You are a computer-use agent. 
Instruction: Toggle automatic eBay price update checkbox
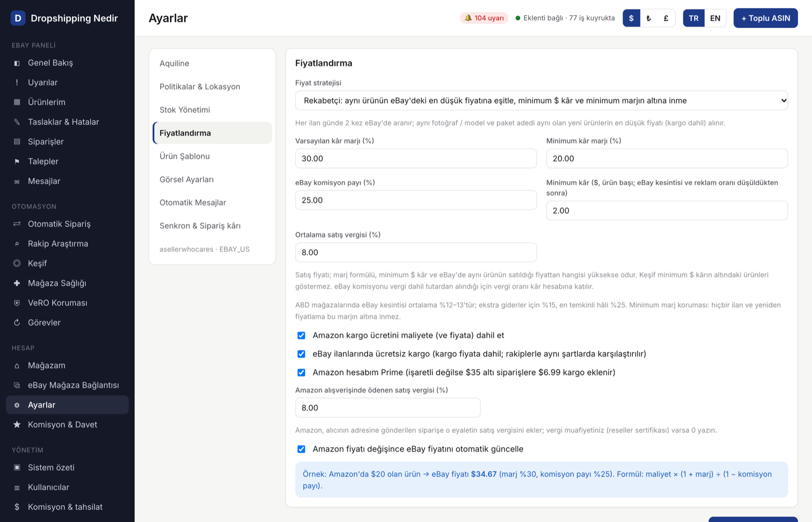tap(301, 449)
